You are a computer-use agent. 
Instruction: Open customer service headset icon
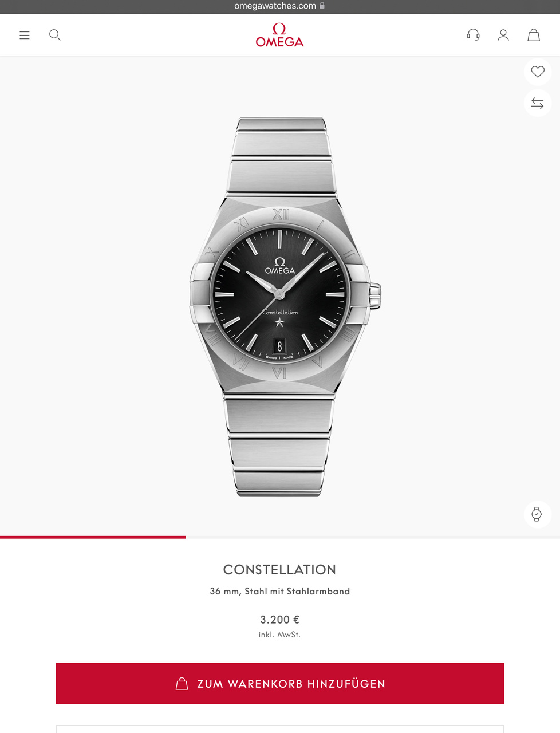(473, 36)
